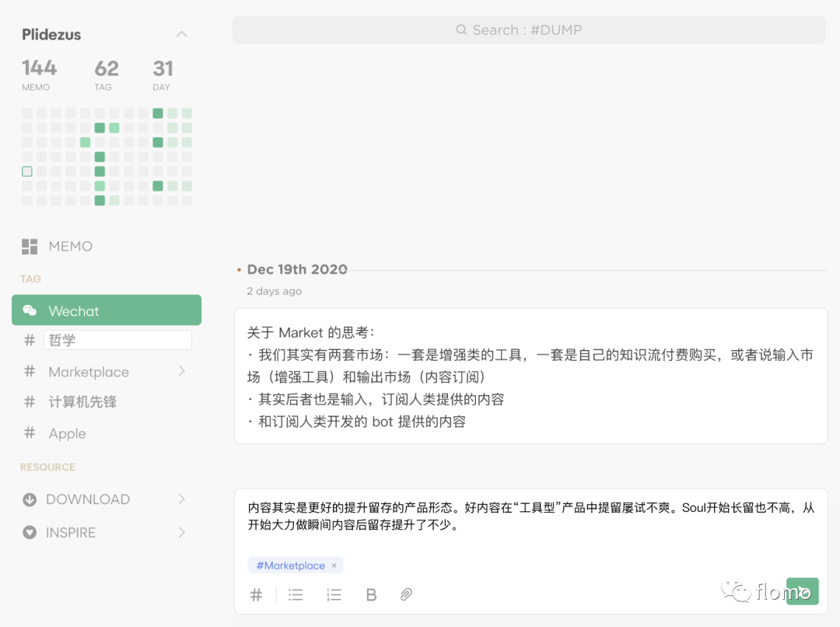Click the '2 days ago' timestamp
840x627 pixels.
point(274,291)
